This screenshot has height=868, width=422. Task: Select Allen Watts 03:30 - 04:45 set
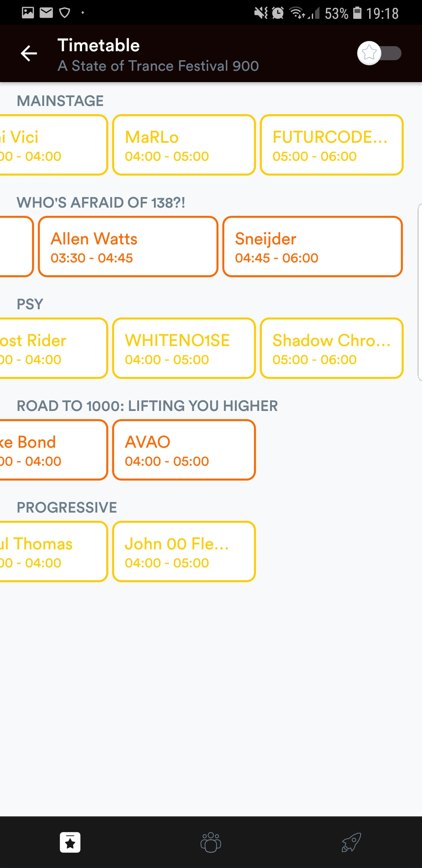coord(128,247)
